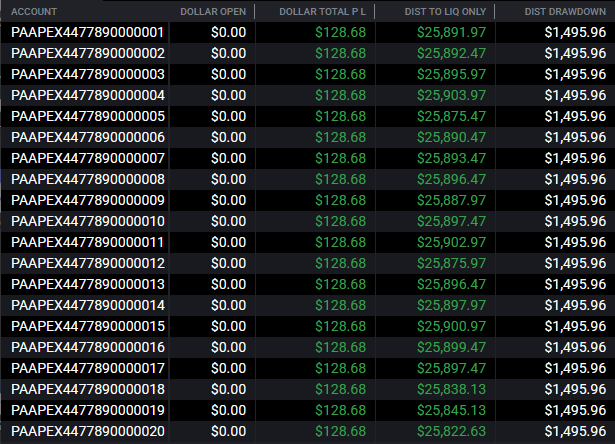This screenshot has width=615, height=444.
Task: Select account PAAPEX4477890000014
Action: click(87, 305)
